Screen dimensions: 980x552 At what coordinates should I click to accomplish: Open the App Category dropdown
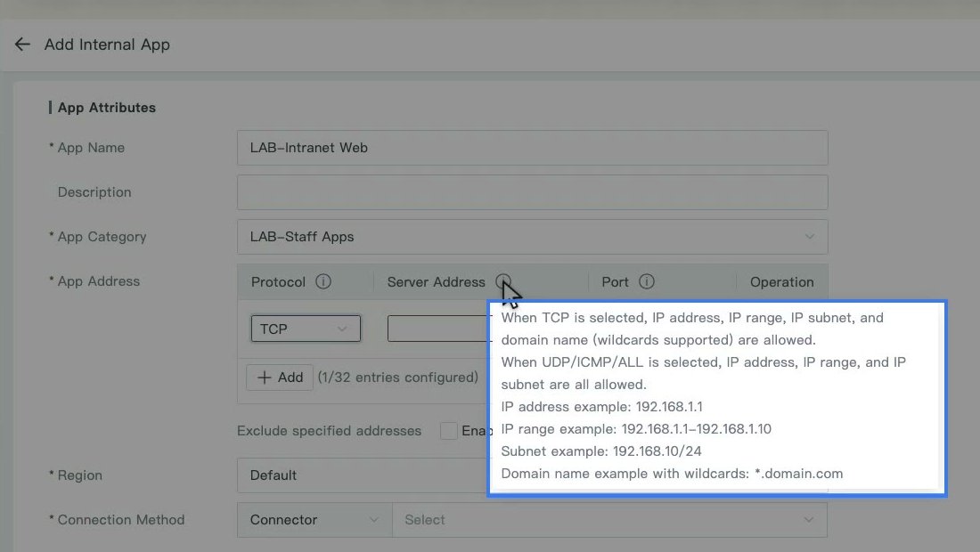click(x=533, y=237)
